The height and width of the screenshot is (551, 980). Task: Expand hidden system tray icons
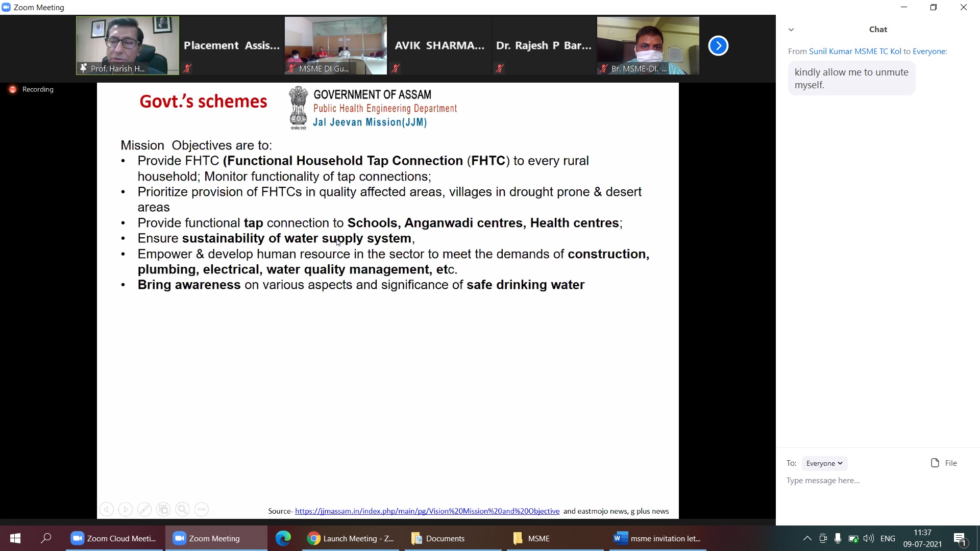807,538
